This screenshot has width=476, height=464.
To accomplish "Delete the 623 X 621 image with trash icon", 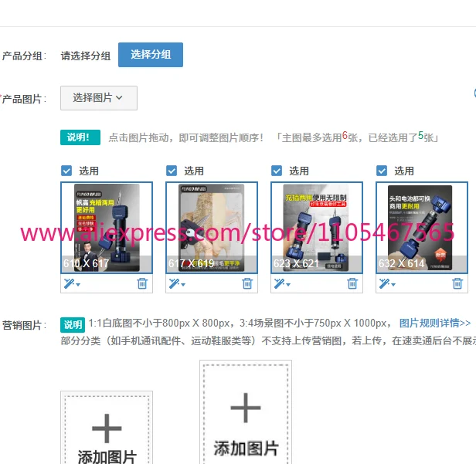I will coord(352,283).
